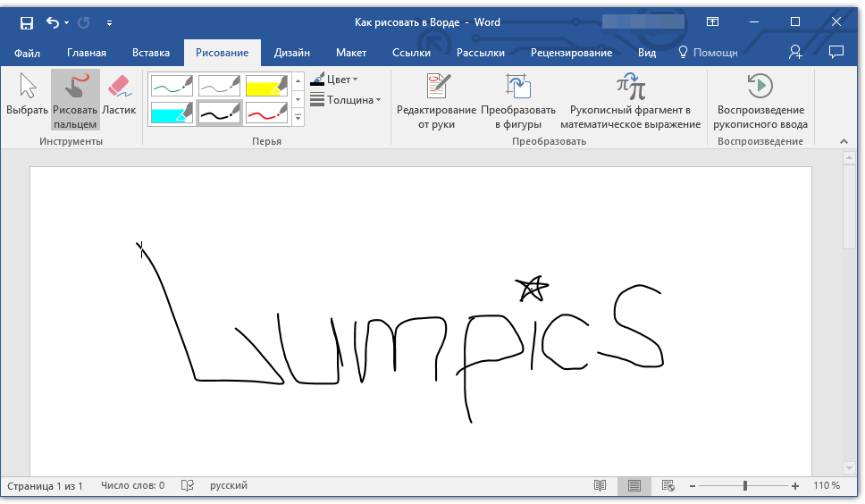Expand the Перья pen gallery list
The width and height of the screenshot is (865, 504).
click(298, 118)
